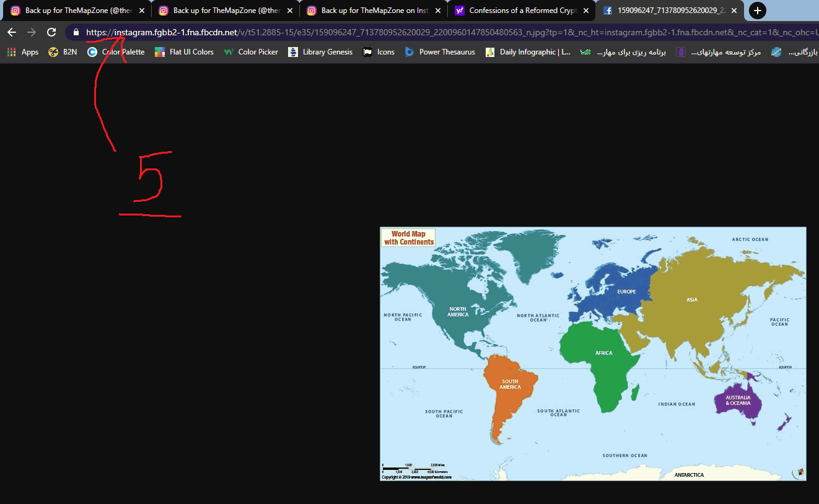This screenshot has height=504, width=819.
Task: Click the world map image
Action: pyautogui.click(x=593, y=354)
